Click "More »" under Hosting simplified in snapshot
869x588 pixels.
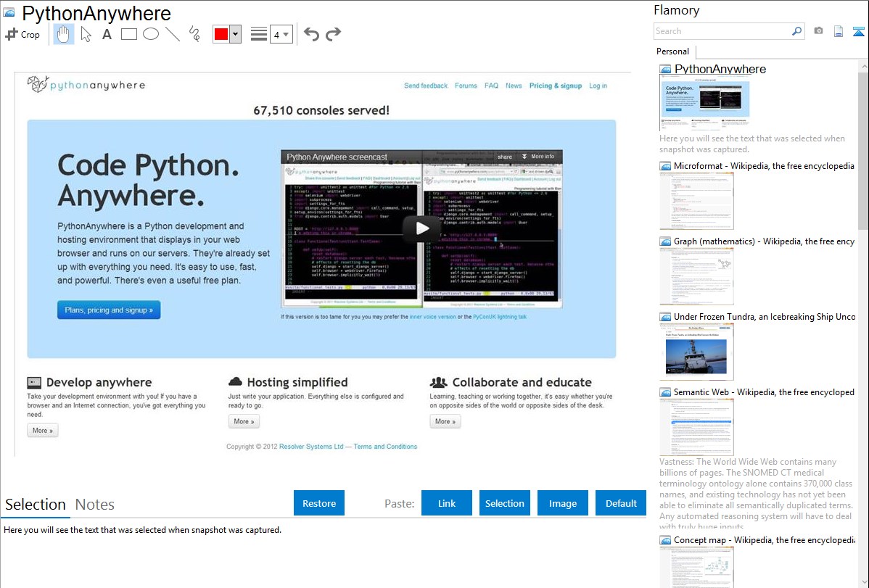(x=244, y=421)
